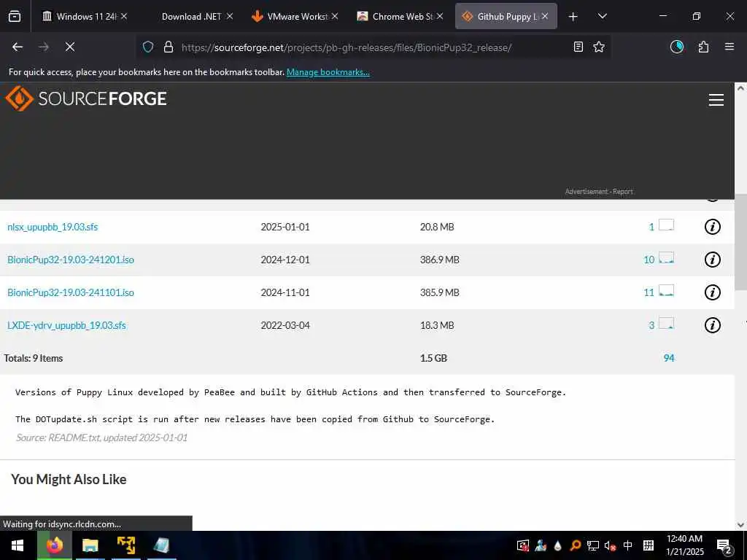Close the VMware Workstation tab
Screen dimensions: 747x560
point(335,16)
